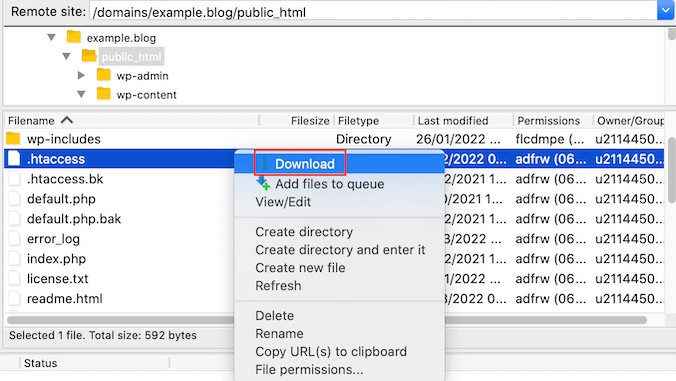676x381 pixels.
Task: Sort by the Owner/Group column header
Action: 630,121
